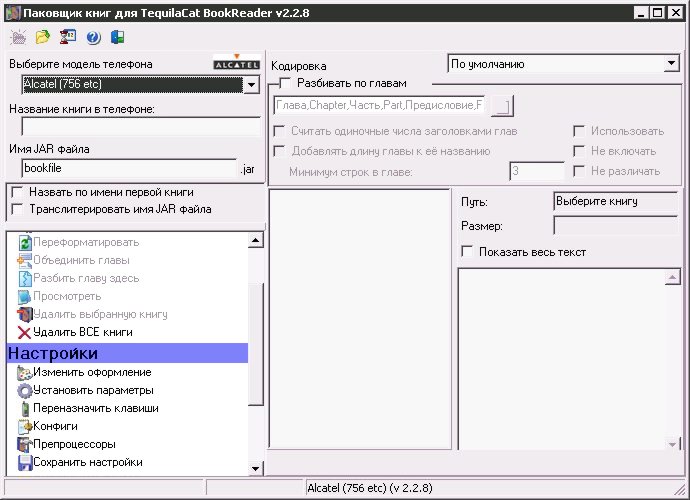Click the Настройки section header
Image resolution: width=690 pixels, height=500 pixels.
click(x=128, y=353)
